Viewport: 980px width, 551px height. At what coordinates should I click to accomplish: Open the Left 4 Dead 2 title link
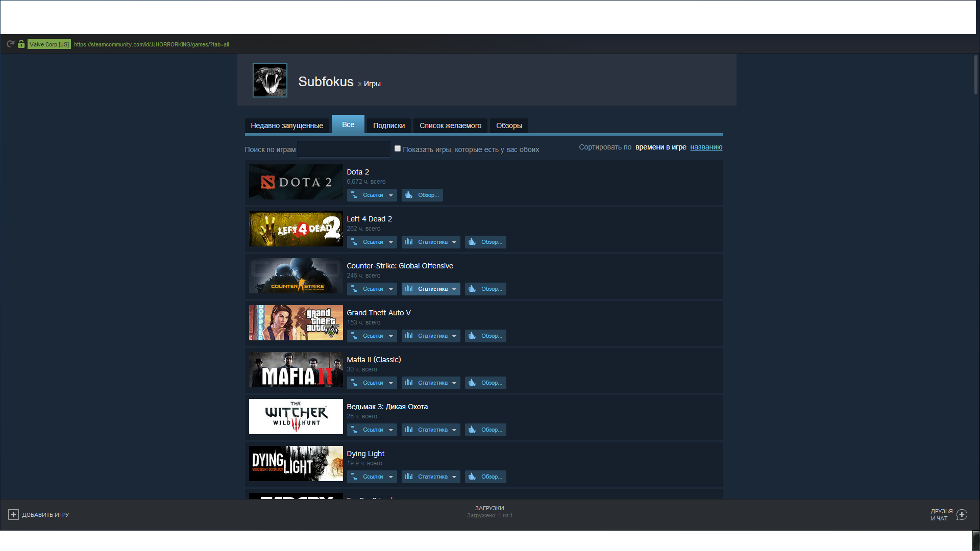pos(370,219)
